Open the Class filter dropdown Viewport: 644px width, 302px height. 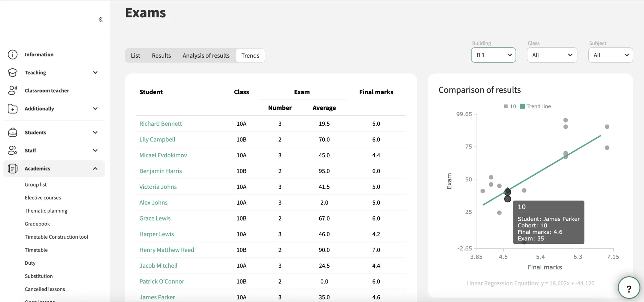point(552,55)
